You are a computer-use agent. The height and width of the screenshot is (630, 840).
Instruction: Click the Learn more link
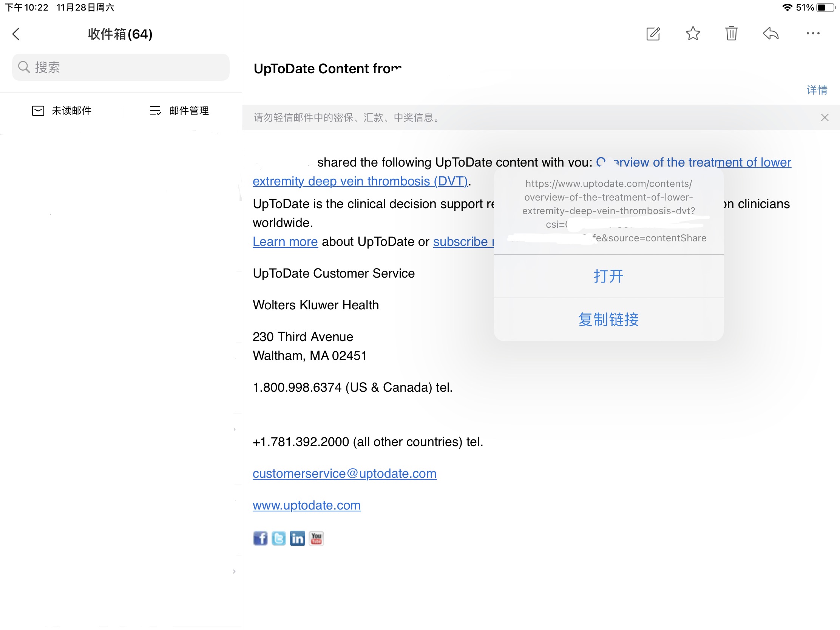285,241
